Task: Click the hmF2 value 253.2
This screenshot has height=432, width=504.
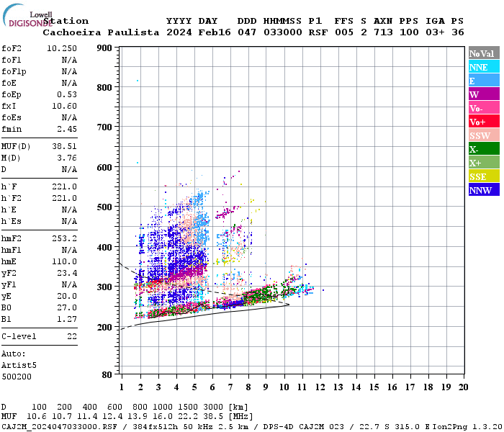Action: [64, 238]
